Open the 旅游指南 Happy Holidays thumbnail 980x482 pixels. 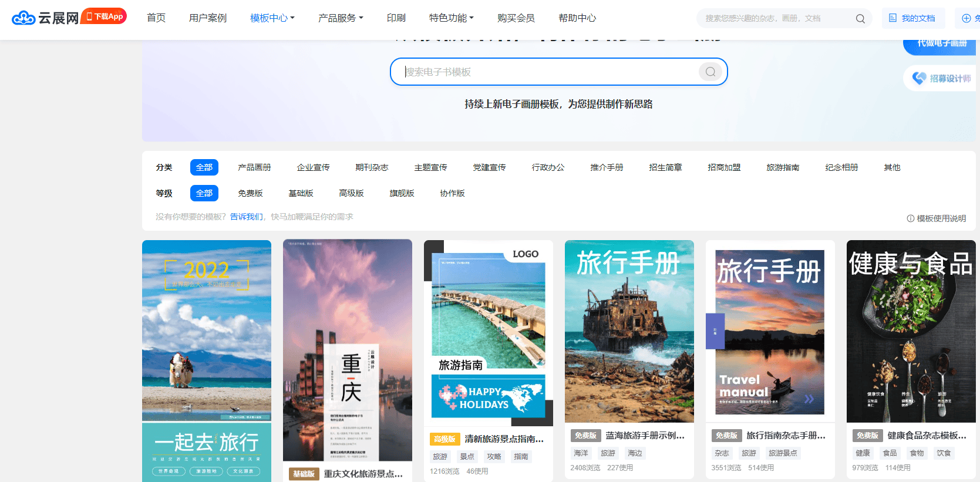tap(489, 333)
